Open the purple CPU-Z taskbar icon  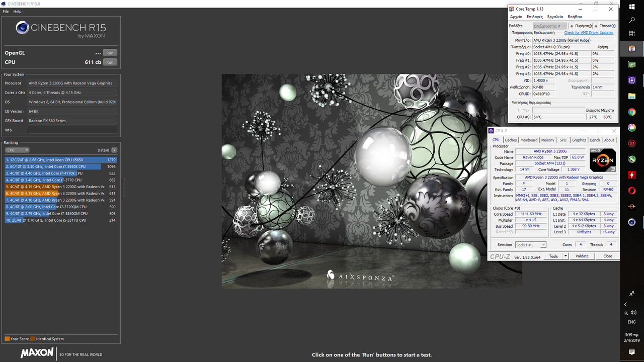click(632, 80)
